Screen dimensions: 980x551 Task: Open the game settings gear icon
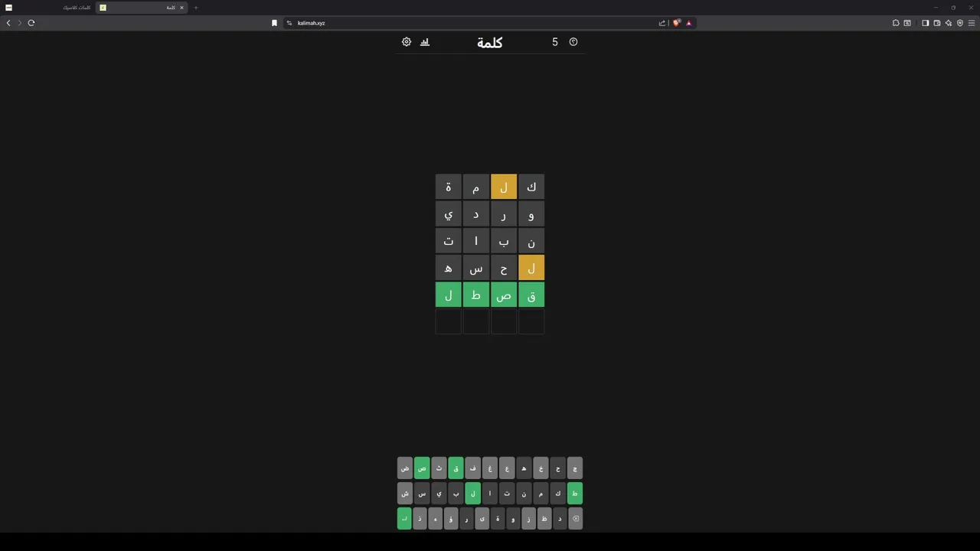(407, 42)
